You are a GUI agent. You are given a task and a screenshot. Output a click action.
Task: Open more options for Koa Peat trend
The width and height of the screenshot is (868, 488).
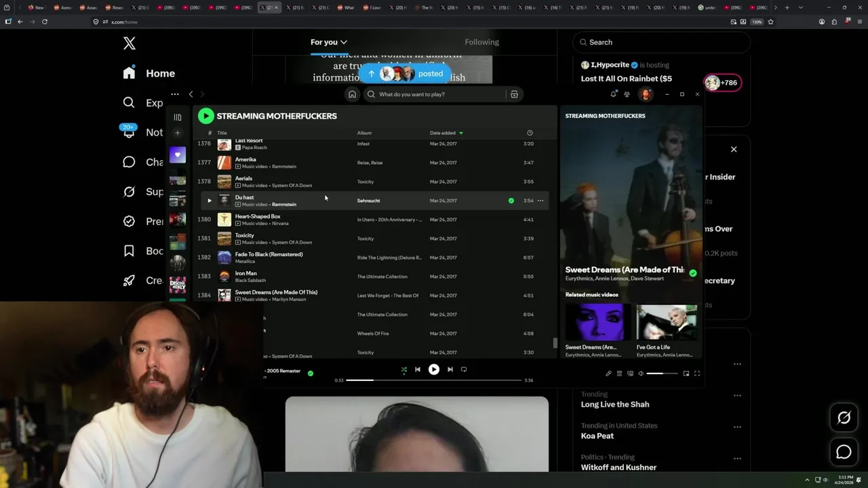[737, 427]
